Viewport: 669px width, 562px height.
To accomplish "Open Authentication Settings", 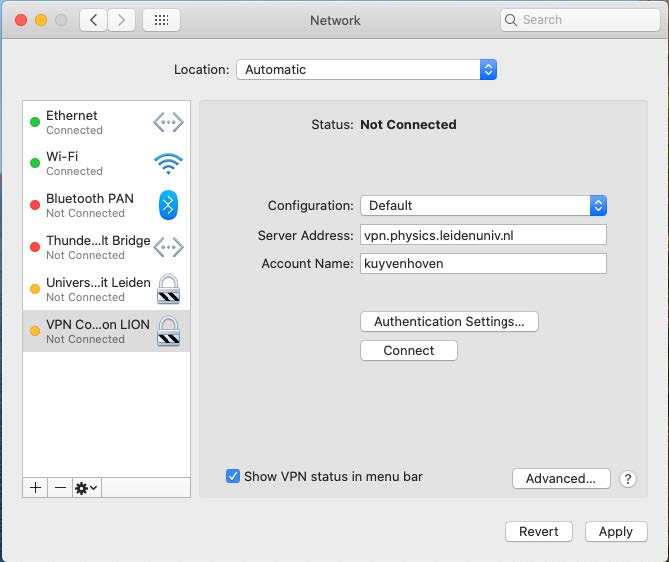I will click(x=449, y=322).
